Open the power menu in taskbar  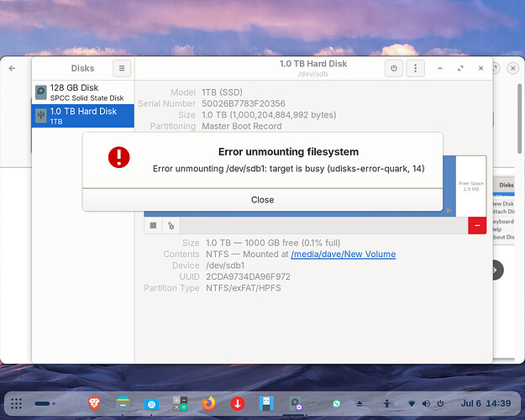(440, 403)
